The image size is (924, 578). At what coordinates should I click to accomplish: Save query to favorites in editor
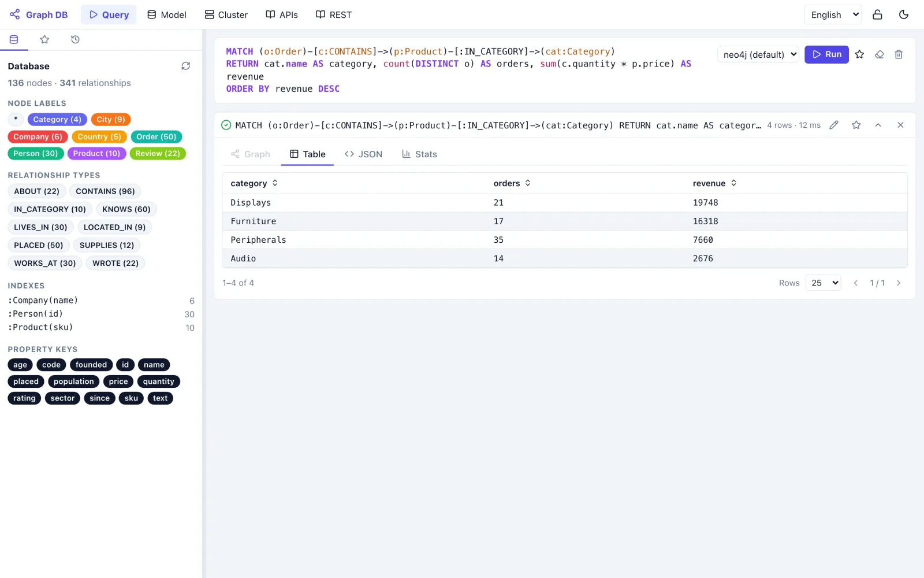[x=859, y=54]
